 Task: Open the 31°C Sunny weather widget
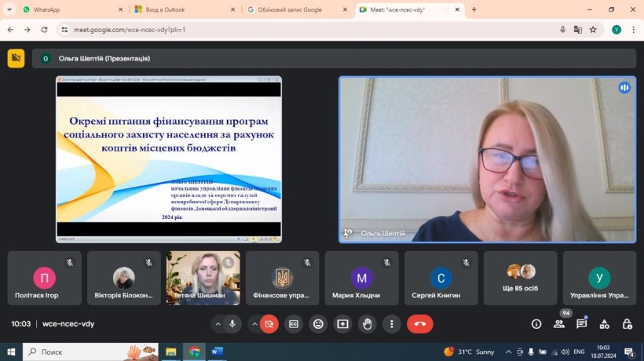pos(470,352)
